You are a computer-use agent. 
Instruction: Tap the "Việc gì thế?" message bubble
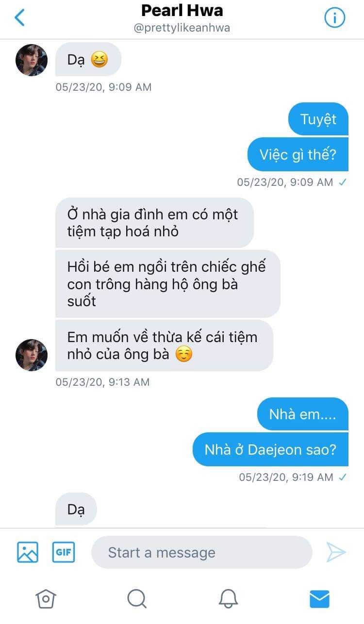coord(298,154)
